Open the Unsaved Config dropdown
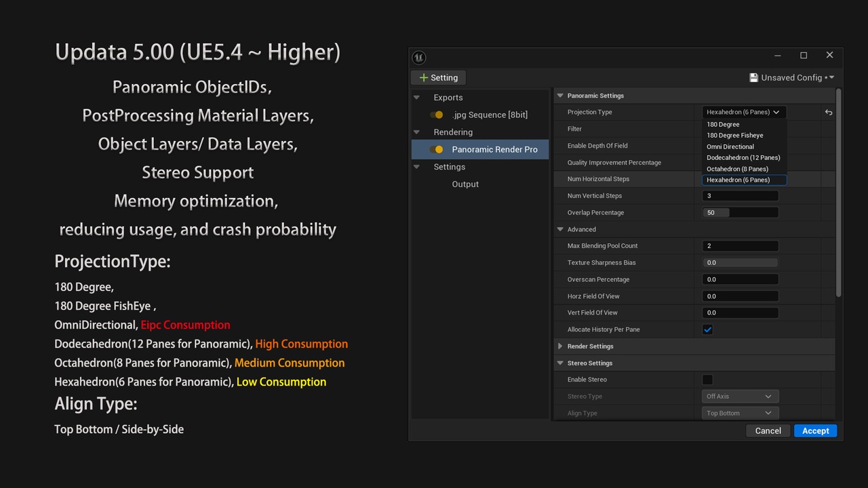Viewport: 868px width, 488px height. [791, 78]
